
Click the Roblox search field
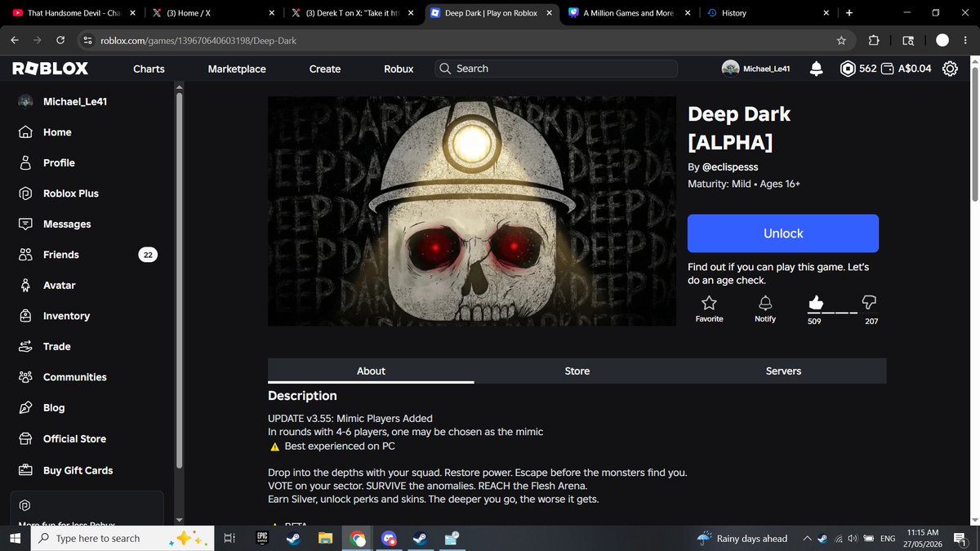[556, 69]
